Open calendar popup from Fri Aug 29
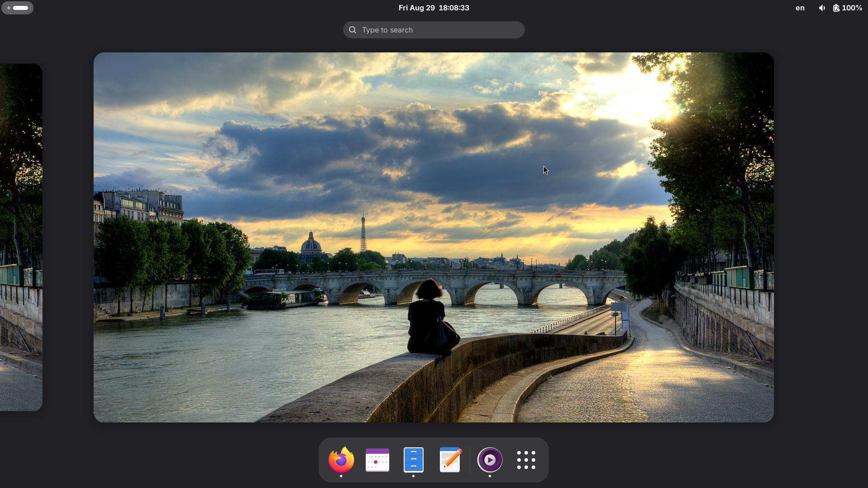The height and width of the screenshot is (488, 868). click(x=416, y=8)
